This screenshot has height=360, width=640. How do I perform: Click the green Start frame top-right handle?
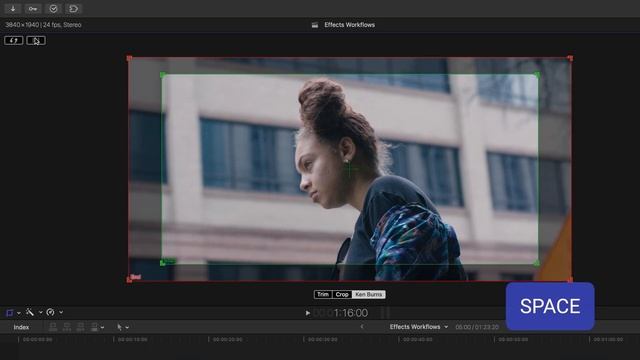(x=537, y=75)
